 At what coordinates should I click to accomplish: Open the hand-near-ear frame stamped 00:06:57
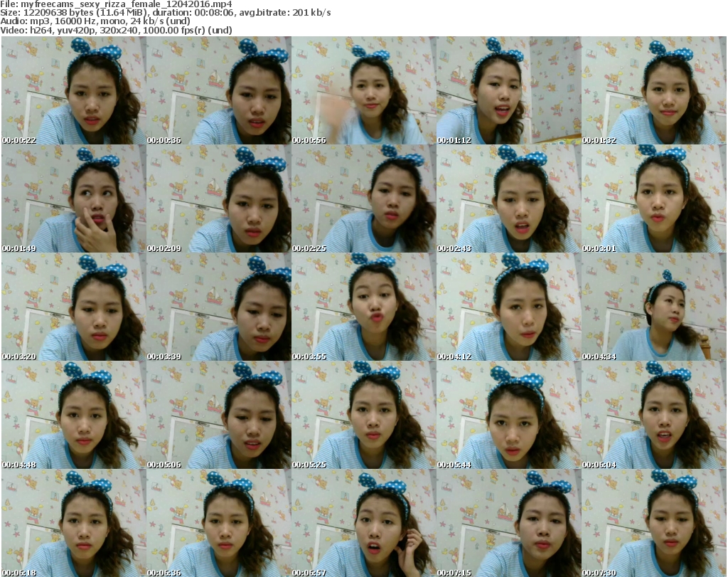click(x=363, y=523)
